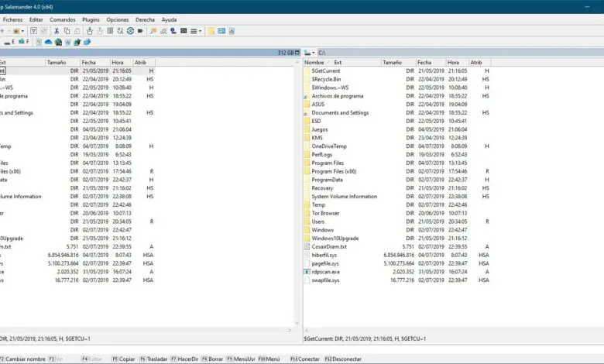This screenshot has height=364, width=604.
Task: Click F10 Menú button
Action: click(x=269, y=359)
